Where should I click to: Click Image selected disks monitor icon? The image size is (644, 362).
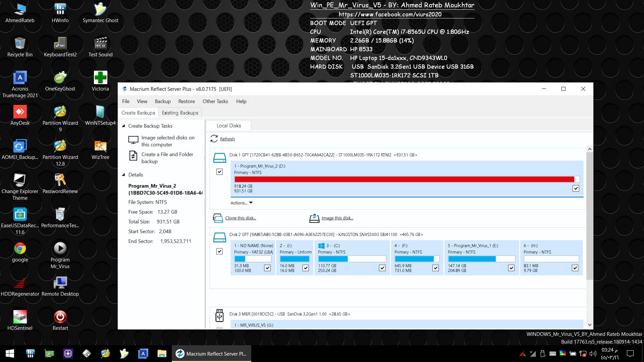point(133,140)
